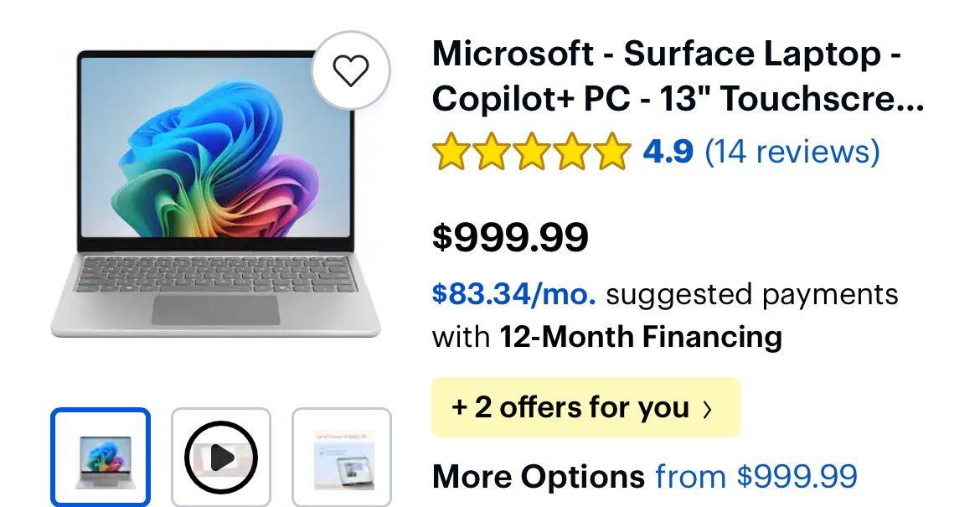
Task: Click the suggested payments text
Action: [x=751, y=294]
